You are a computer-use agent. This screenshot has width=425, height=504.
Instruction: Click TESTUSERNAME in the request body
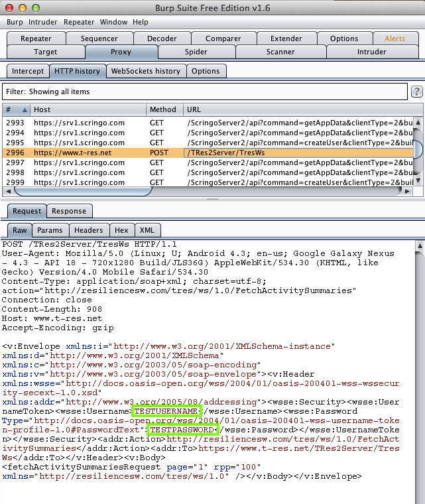point(166,411)
